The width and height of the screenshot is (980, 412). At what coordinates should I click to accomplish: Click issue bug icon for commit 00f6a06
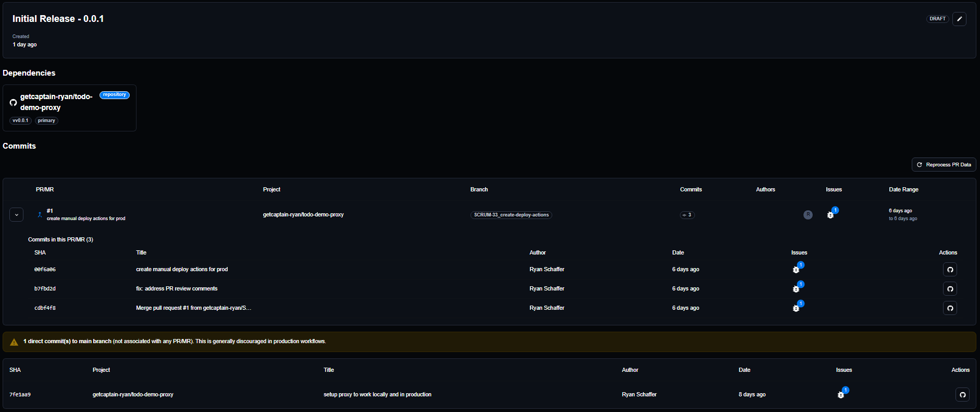pyautogui.click(x=796, y=270)
